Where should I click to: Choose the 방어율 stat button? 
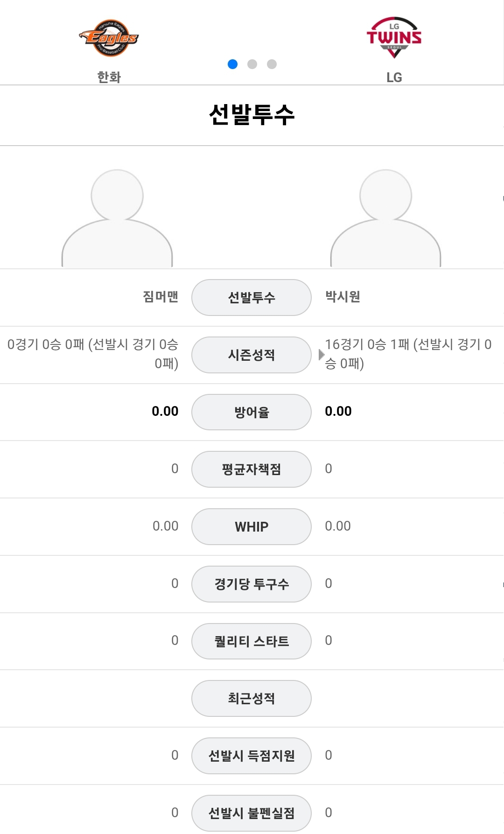(x=252, y=412)
